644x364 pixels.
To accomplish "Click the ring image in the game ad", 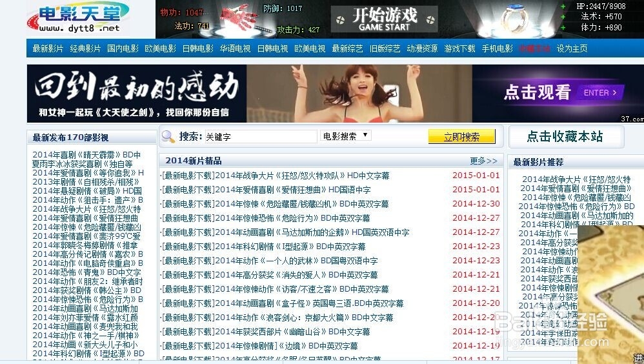I will point(514,19).
